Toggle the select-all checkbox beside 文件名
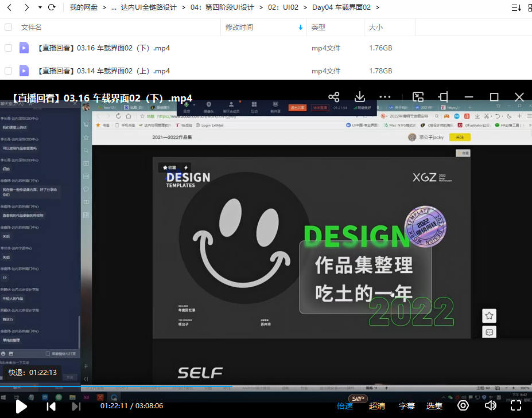 coord(8,28)
